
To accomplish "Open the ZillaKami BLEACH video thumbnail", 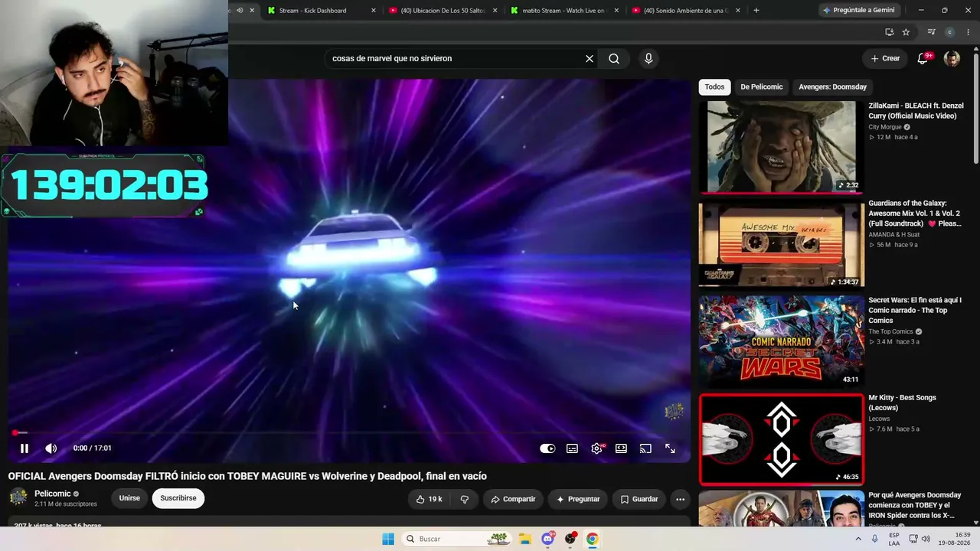I will (x=782, y=147).
